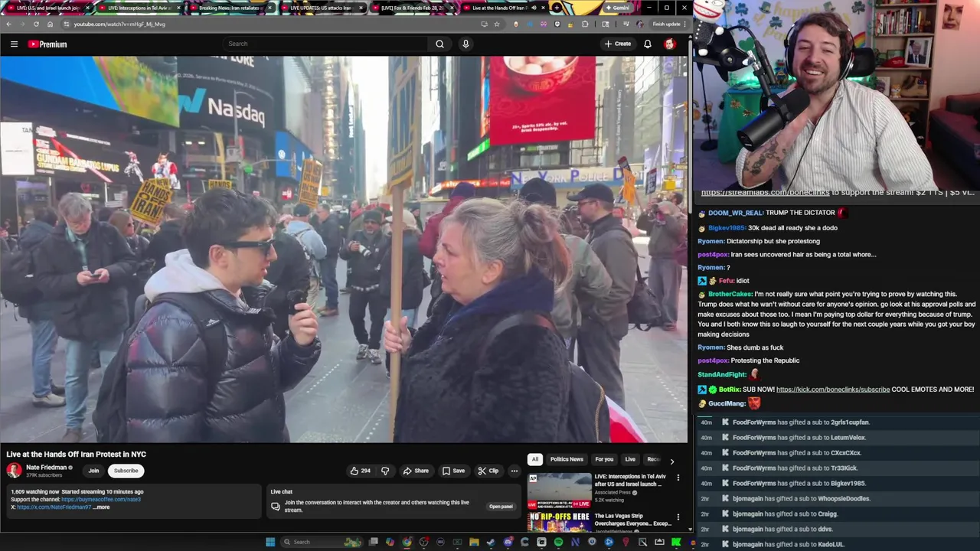Screen dimensions: 980x551
Task: Like the video (294 likes)
Action: point(361,471)
